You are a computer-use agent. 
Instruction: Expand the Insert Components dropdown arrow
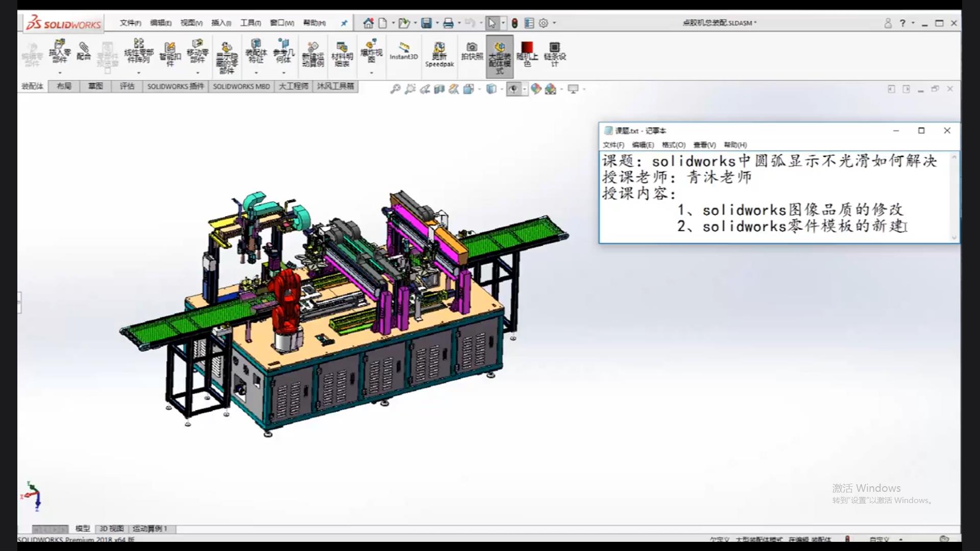pyautogui.click(x=60, y=72)
